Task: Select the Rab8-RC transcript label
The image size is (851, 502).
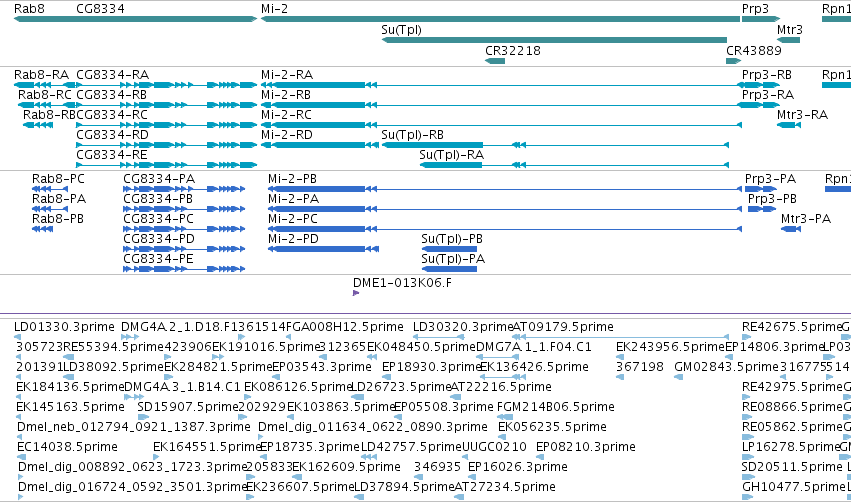Action: pos(45,94)
